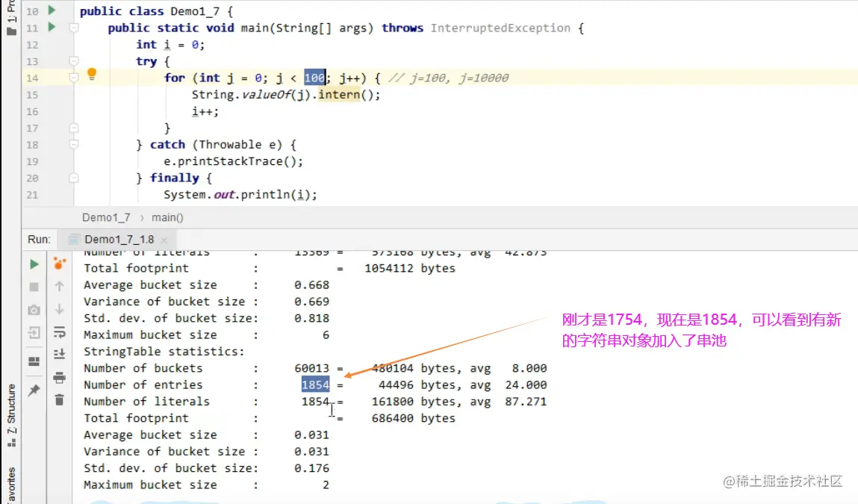The image size is (858, 504).
Task: Open the yellow intention bulb on line 14
Action: pyautogui.click(x=92, y=75)
